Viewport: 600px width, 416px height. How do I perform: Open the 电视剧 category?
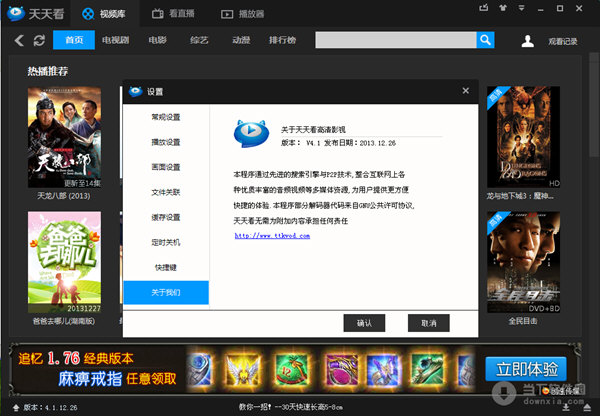116,40
